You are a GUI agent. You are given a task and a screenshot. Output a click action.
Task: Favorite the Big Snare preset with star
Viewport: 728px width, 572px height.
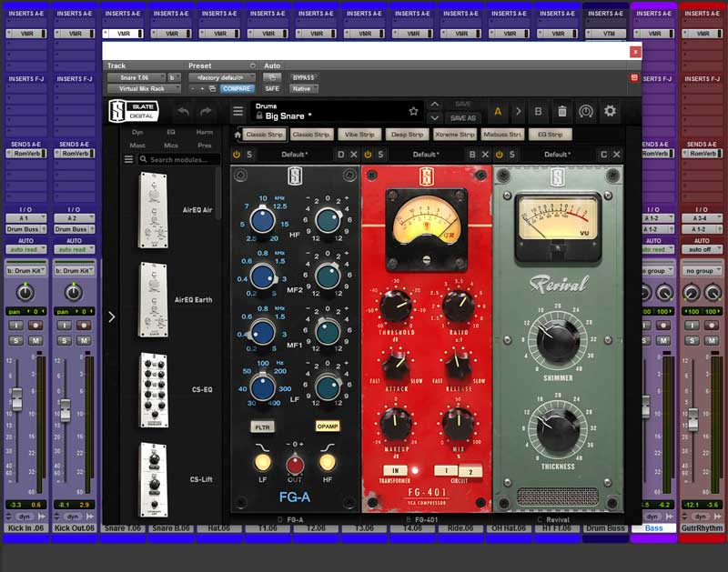coord(413,111)
